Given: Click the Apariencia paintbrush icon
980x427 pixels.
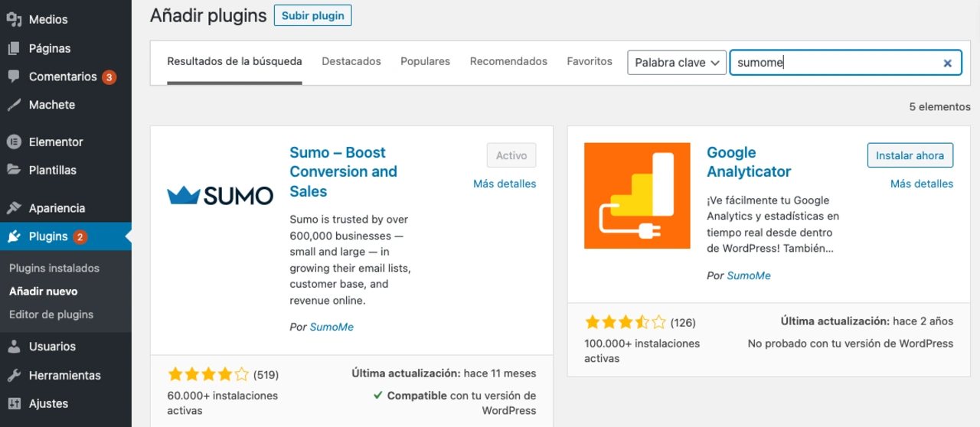Looking at the screenshot, I should click(x=14, y=208).
